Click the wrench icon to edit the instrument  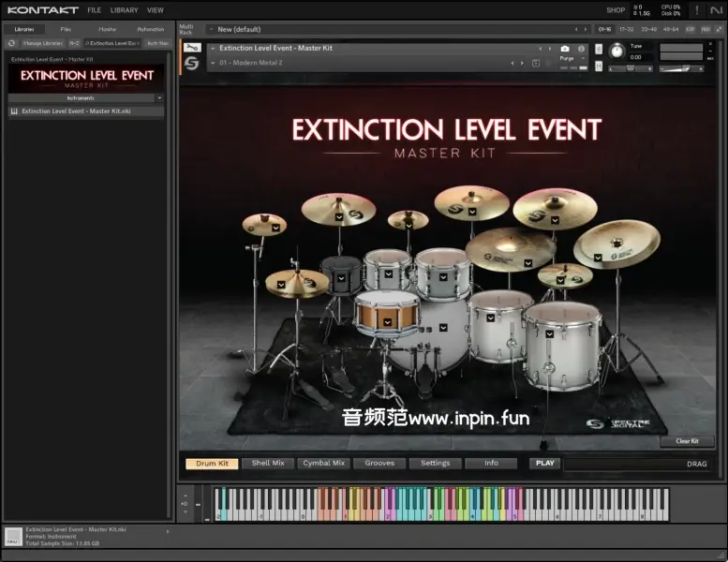(x=191, y=48)
